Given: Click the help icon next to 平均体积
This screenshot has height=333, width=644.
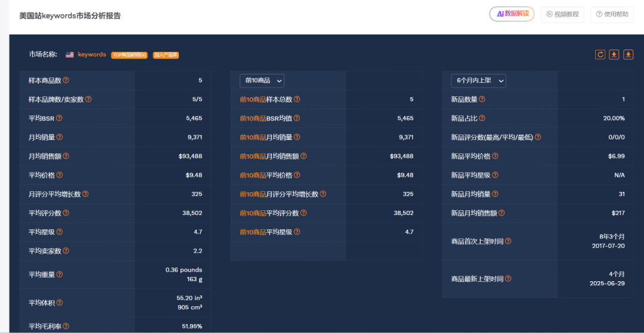Looking at the screenshot, I should point(60,303).
